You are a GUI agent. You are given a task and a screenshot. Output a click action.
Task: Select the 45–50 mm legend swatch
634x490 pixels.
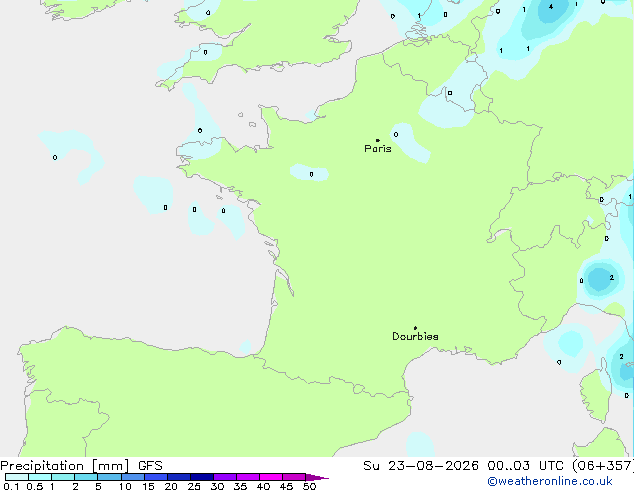pyautogui.click(x=294, y=477)
